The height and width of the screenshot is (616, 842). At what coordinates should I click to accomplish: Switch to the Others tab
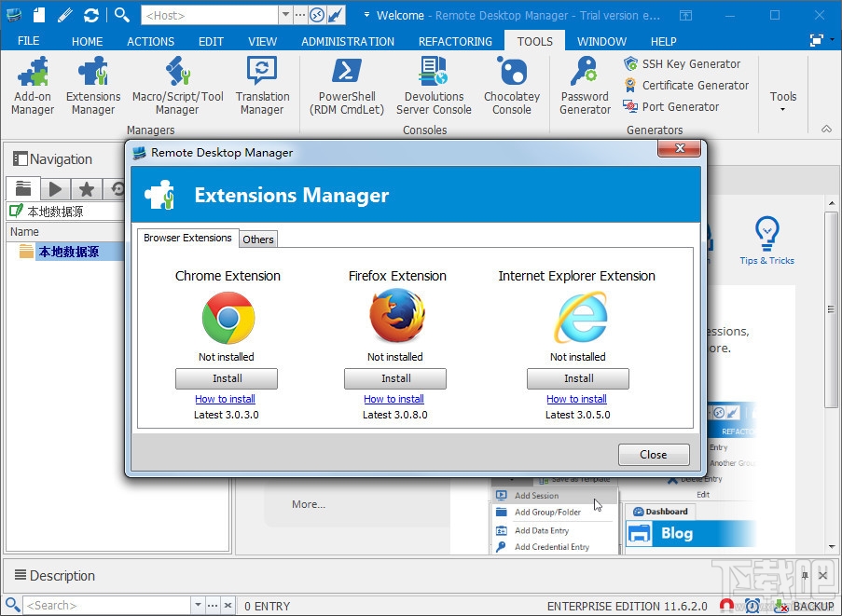[x=257, y=239]
